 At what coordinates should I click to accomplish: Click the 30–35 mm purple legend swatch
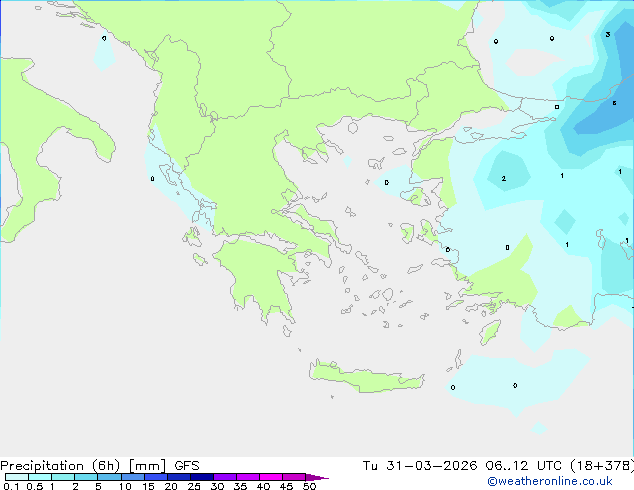pyautogui.click(x=225, y=477)
